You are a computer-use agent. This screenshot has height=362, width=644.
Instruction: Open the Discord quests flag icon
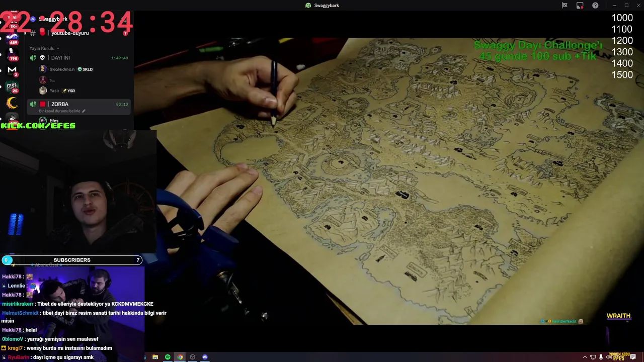pos(565,6)
